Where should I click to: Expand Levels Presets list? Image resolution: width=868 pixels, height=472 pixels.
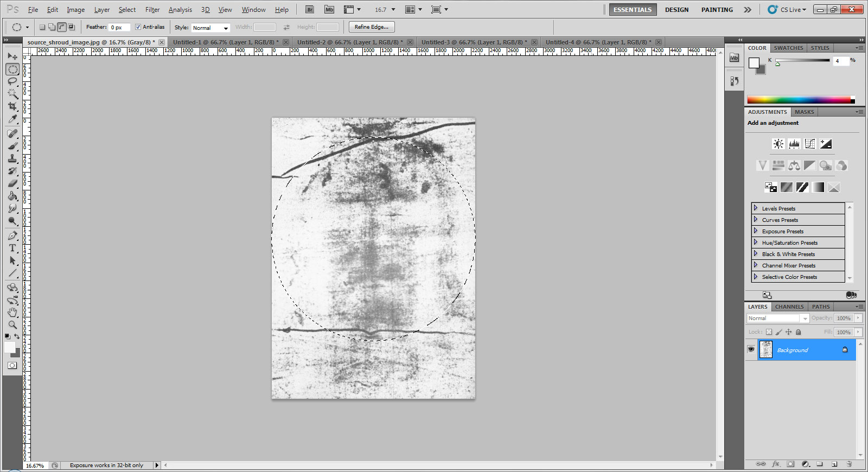click(755, 208)
